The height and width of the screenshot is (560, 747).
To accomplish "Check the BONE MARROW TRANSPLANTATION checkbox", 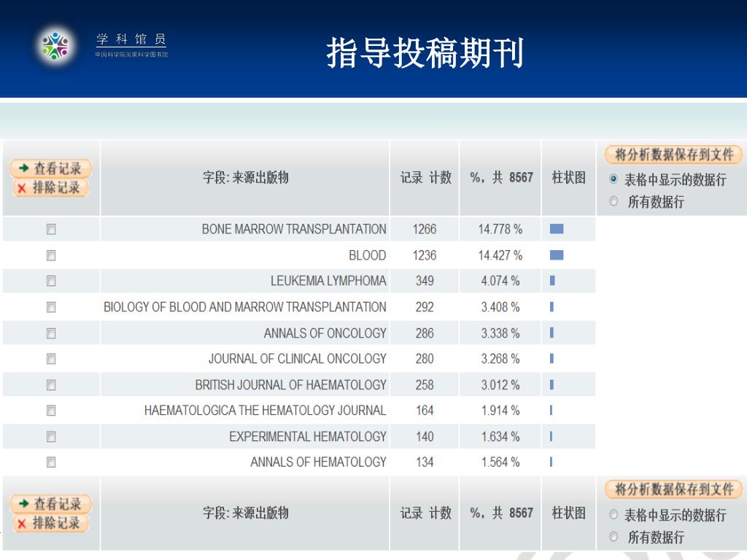I will click(51, 229).
